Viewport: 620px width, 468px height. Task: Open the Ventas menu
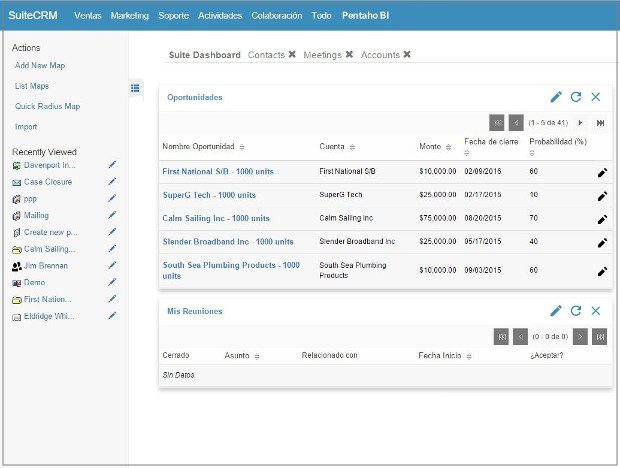click(88, 16)
